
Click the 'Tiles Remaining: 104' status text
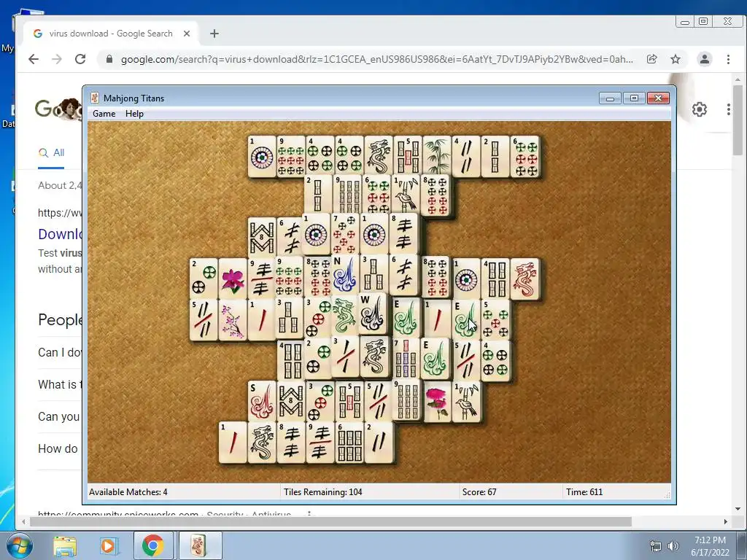click(x=323, y=492)
